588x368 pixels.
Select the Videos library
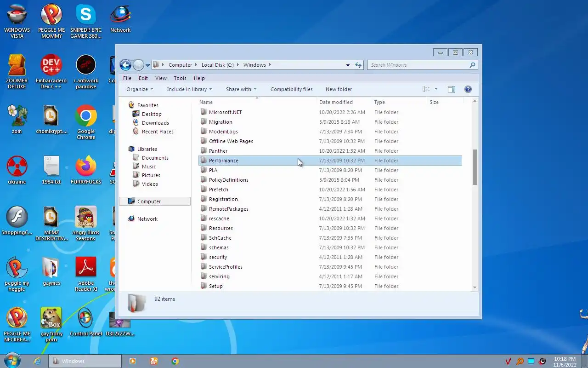coord(150,184)
